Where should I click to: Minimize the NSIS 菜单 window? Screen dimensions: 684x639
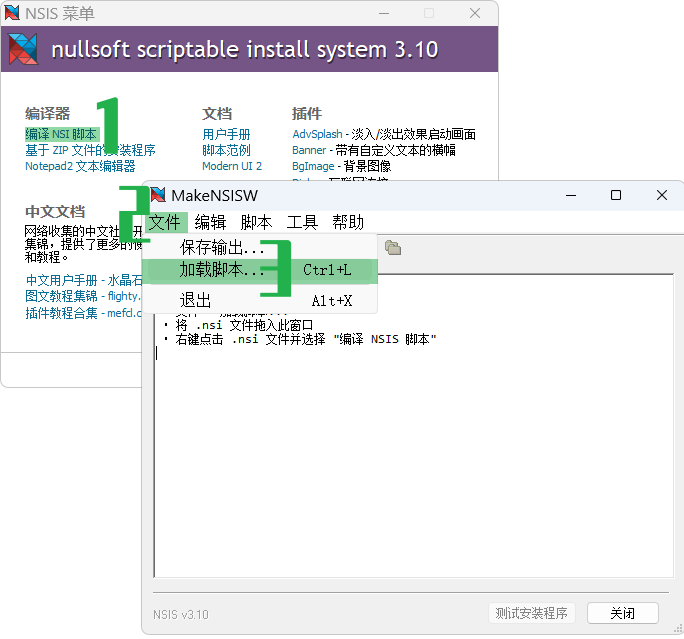click(x=384, y=13)
